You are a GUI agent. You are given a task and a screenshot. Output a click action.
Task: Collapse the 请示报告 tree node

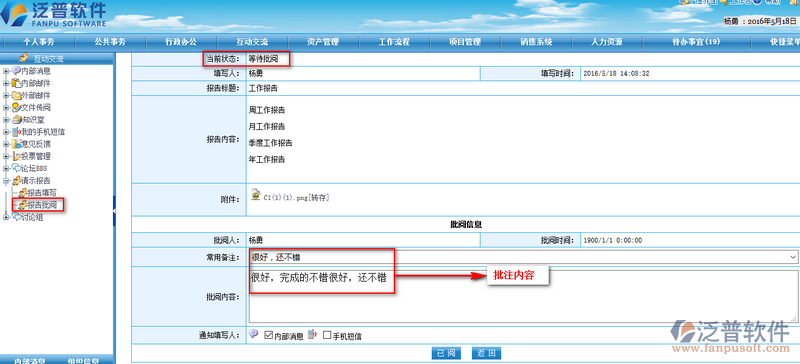tap(6, 181)
